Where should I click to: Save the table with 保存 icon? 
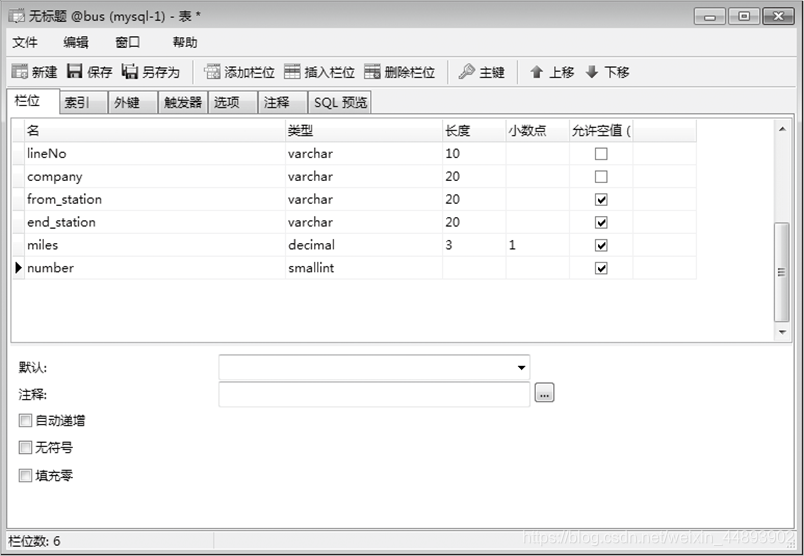pos(74,72)
